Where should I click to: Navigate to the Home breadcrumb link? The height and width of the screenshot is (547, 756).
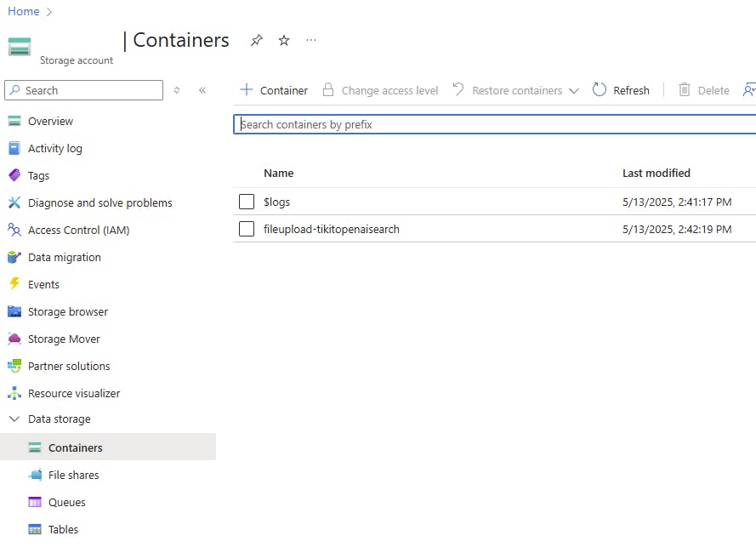23,11
